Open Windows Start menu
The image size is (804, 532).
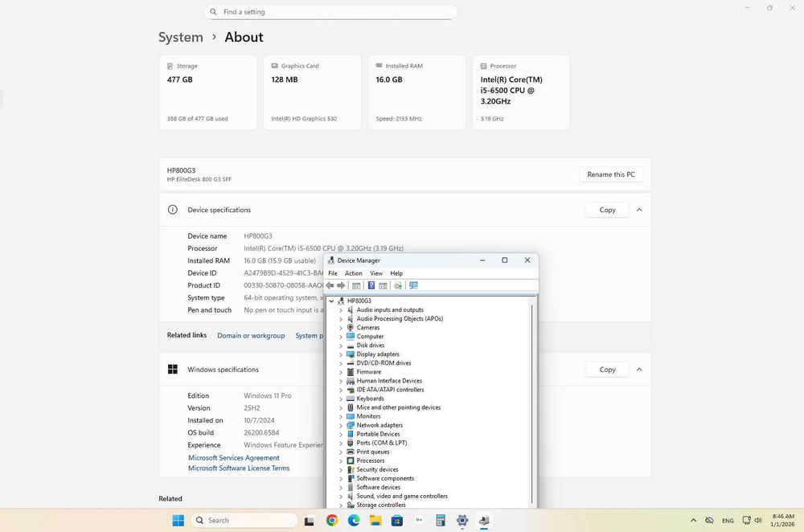pyautogui.click(x=178, y=520)
